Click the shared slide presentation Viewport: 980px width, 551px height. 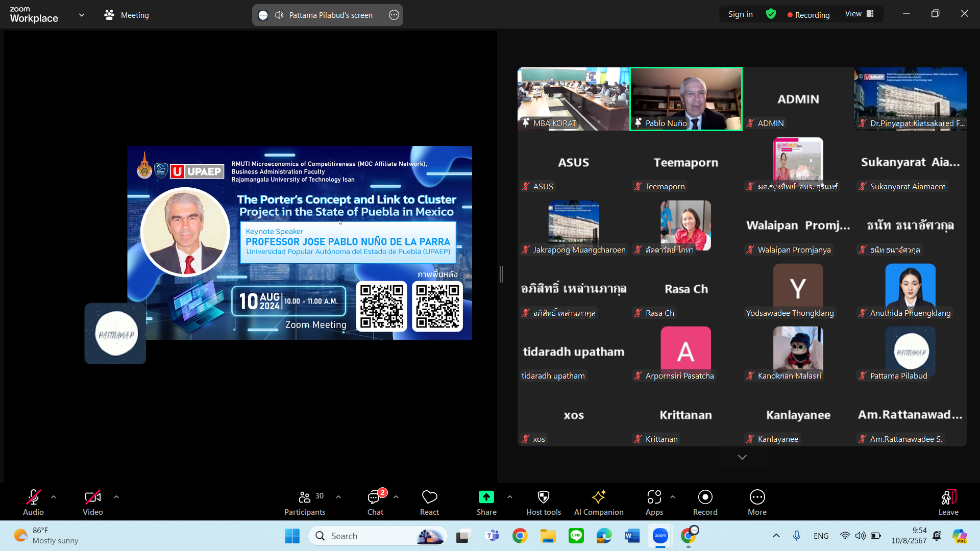(x=300, y=243)
